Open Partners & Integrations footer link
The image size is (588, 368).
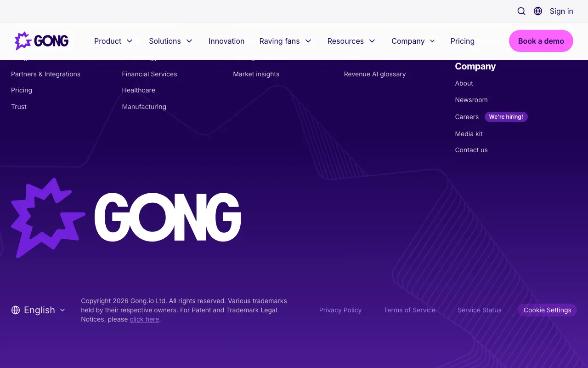pyautogui.click(x=45, y=74)
